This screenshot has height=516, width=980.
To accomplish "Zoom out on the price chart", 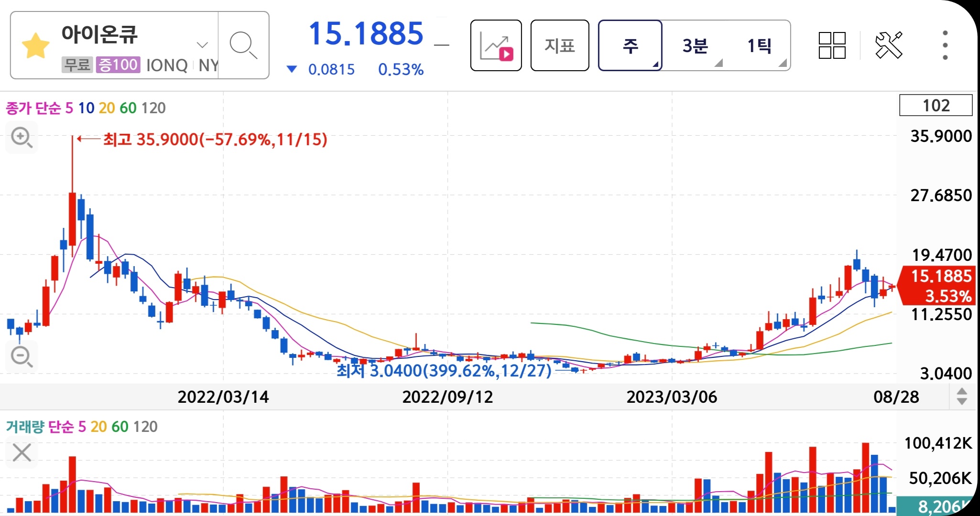I will click(x=22, y=357).
